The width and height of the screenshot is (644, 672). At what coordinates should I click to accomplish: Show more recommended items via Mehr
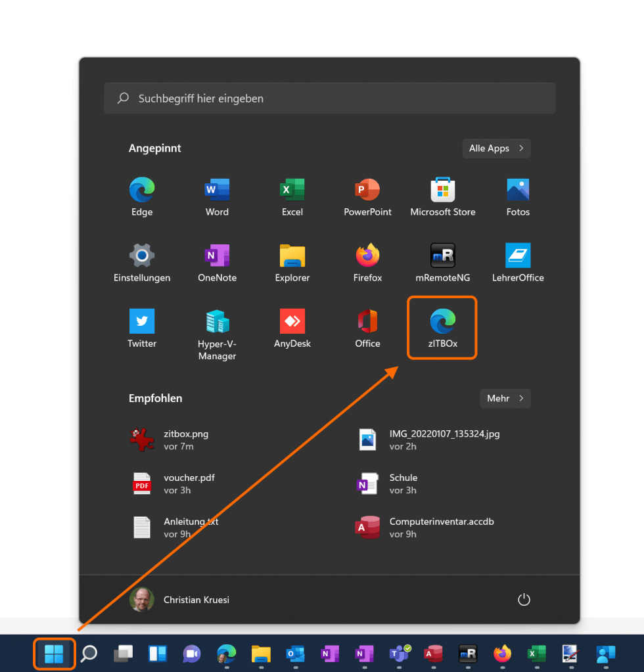pyautogui.click(x=505, y=398)
